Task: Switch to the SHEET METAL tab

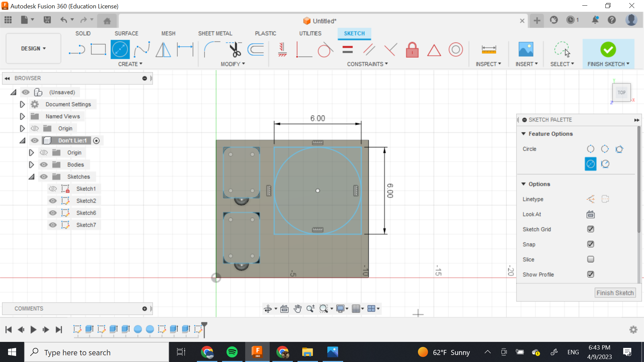Action: click(215, 34)
